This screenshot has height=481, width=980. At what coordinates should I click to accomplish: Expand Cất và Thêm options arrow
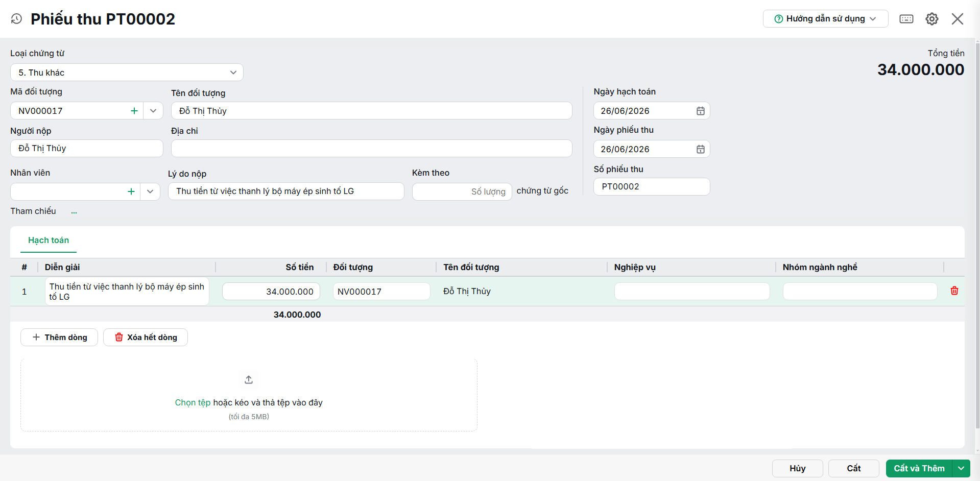tap(961, 468)
